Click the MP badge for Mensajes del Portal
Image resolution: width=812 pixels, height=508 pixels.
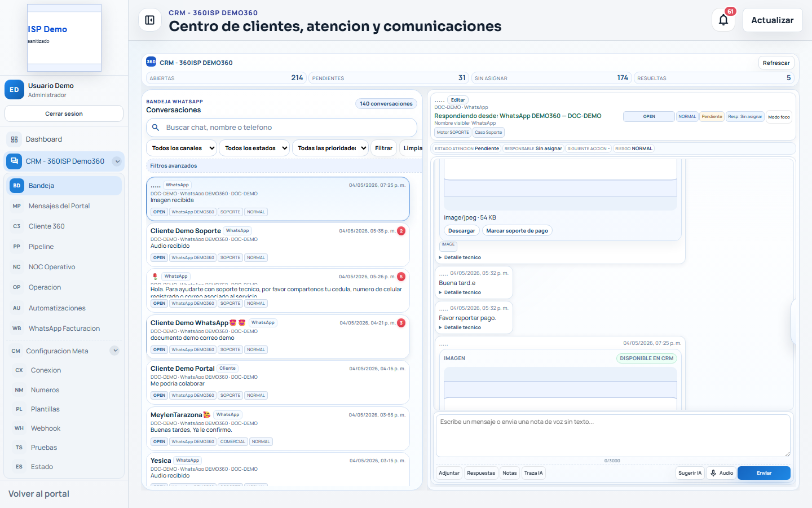pos(17,206)
